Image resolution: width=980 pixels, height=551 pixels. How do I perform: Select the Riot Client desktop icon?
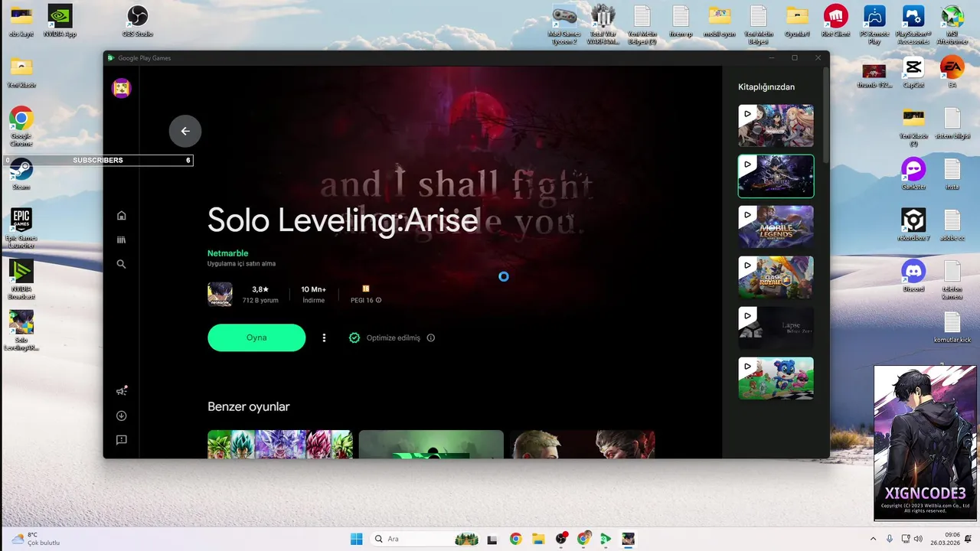[835, 21]
